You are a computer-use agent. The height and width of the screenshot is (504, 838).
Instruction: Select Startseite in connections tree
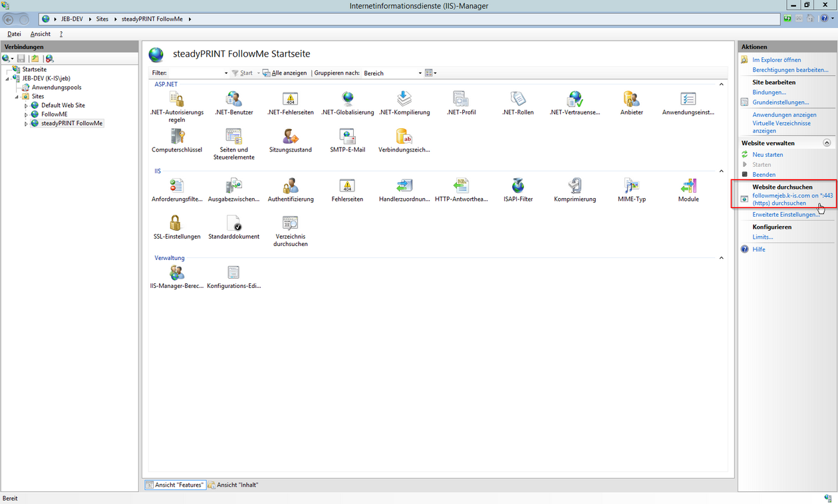point(35,69)
